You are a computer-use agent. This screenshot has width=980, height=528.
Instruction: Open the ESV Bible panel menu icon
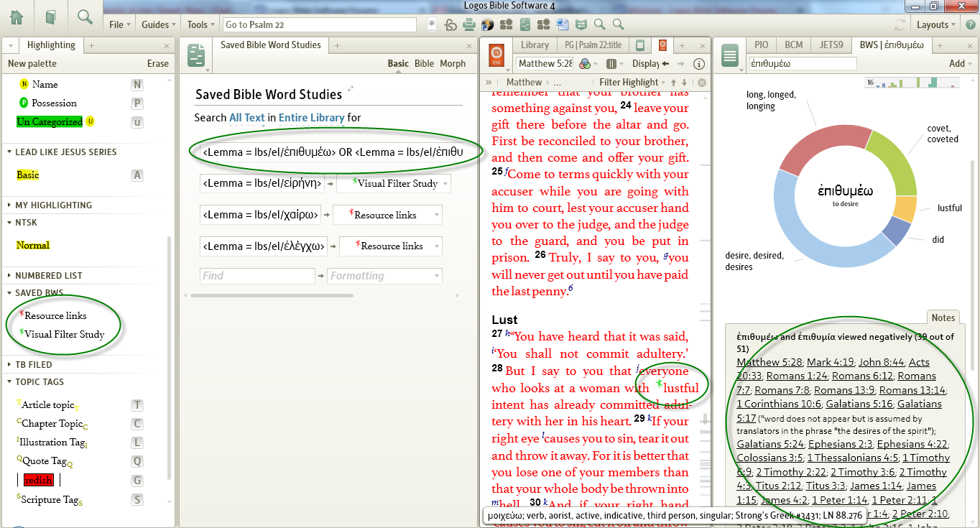pyautogui.click(x=496, y=56)
